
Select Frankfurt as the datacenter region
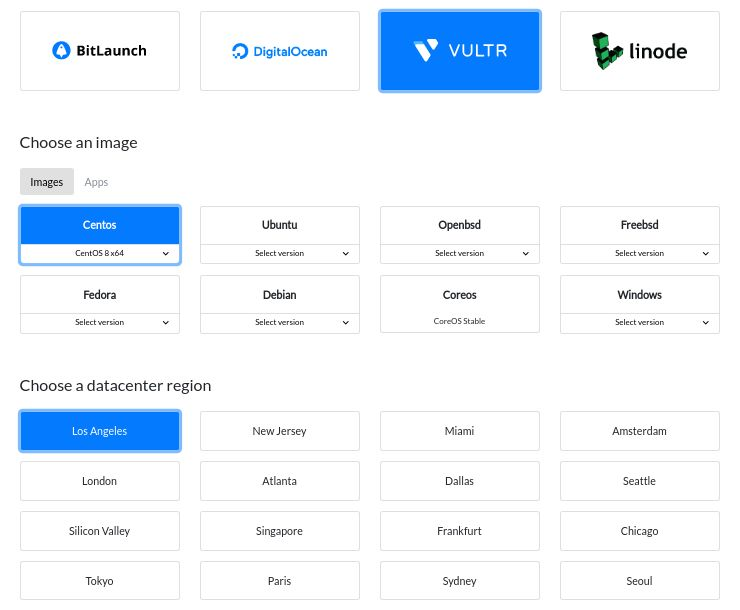point(460,531)
